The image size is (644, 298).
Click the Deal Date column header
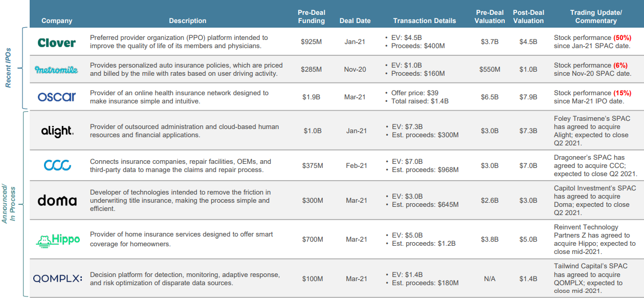(355, 21)
